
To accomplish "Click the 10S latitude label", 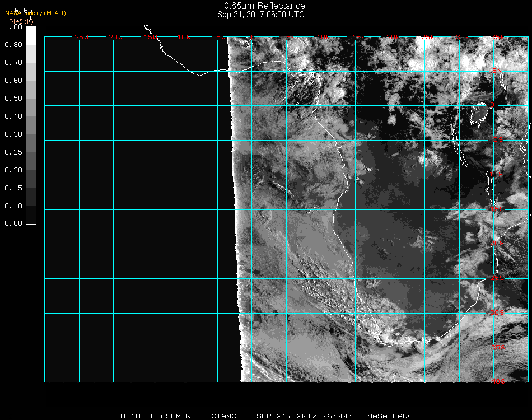I will coord(496,174).
